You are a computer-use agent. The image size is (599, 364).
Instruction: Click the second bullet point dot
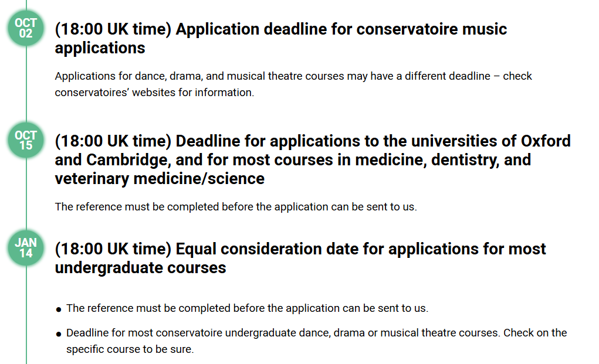coord(59,334)
